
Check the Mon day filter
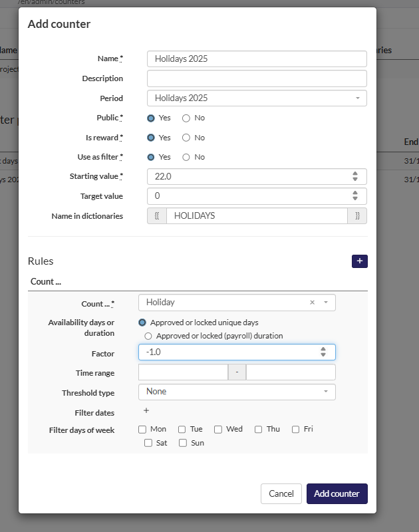pos(142,430)
